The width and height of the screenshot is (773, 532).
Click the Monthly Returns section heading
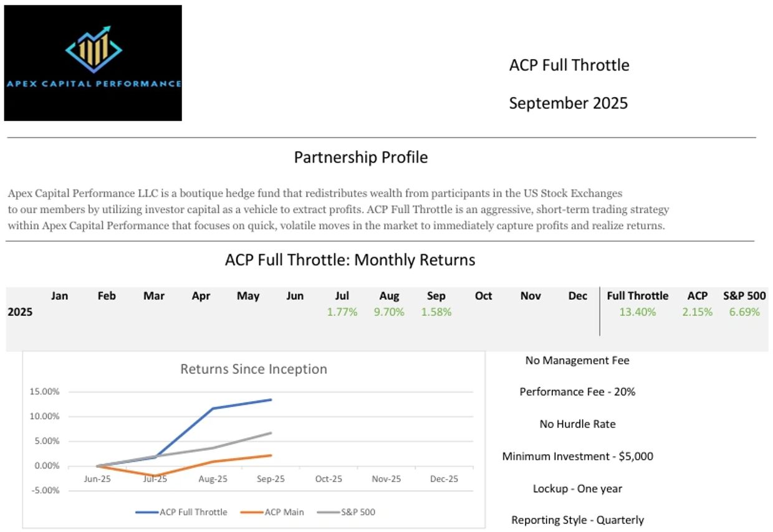pyautogui.click(x=350, y=260)
